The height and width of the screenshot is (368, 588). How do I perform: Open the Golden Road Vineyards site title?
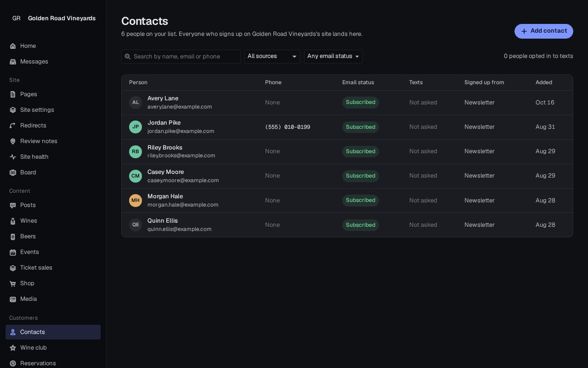pyautogui.click(x=62, y=18)
